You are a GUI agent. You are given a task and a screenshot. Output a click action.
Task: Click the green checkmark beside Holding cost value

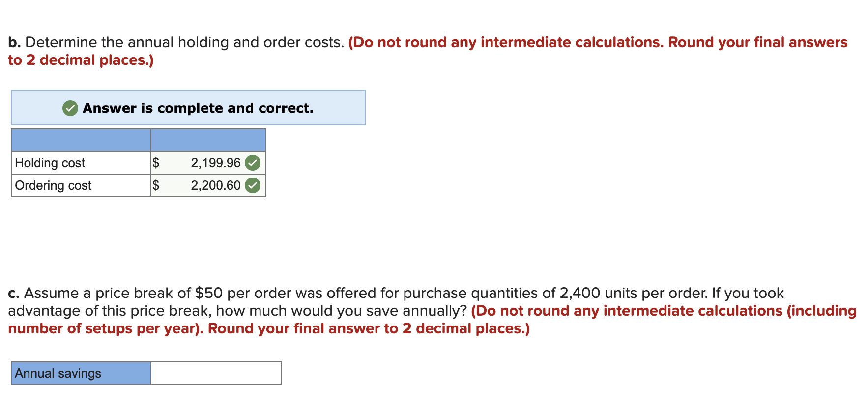coord(254,163)
